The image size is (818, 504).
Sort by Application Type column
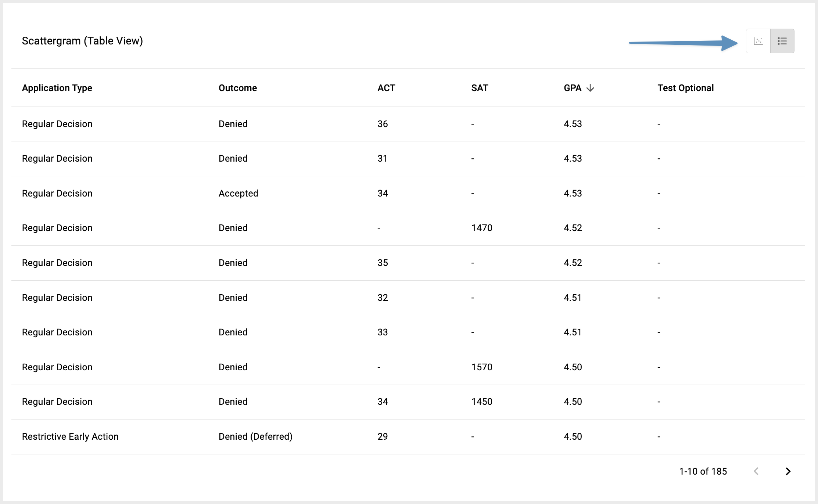coord(57,88)
